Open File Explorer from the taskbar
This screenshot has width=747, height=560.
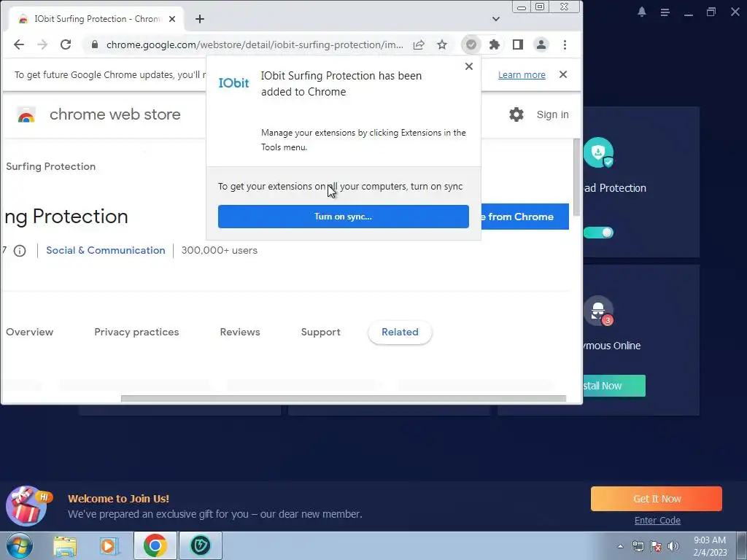(x=65, y=545)
